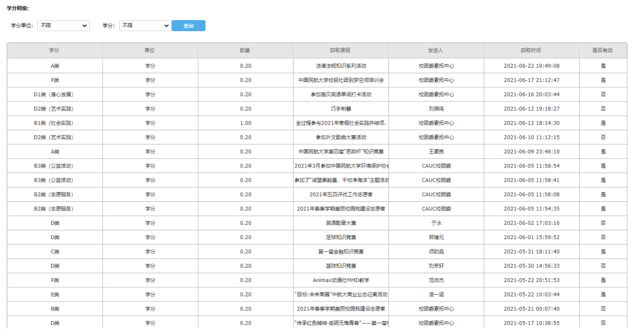The image size is (644, 332).
Task: Open the 学分单位 dropdown
Action: 63,26
